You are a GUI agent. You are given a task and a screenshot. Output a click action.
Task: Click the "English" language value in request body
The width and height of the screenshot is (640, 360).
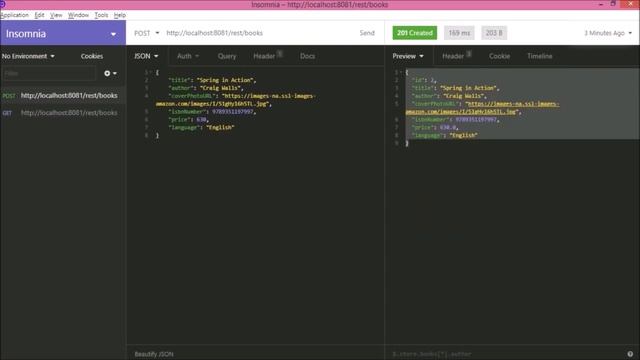pos(220,127)
